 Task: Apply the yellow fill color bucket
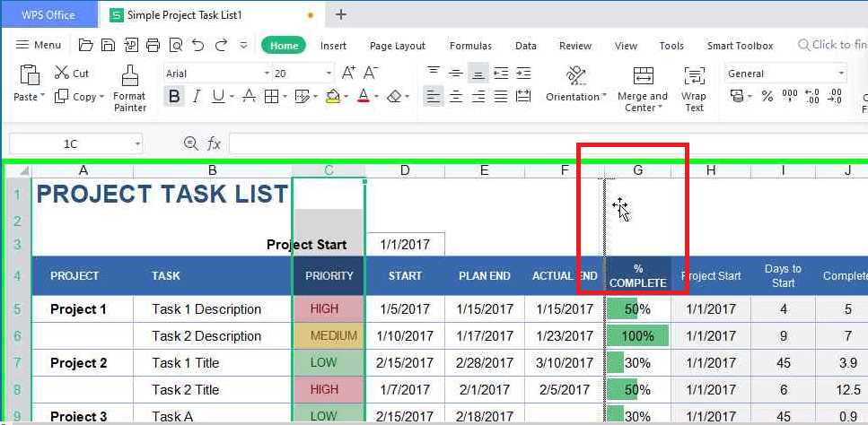click(333, 97)
